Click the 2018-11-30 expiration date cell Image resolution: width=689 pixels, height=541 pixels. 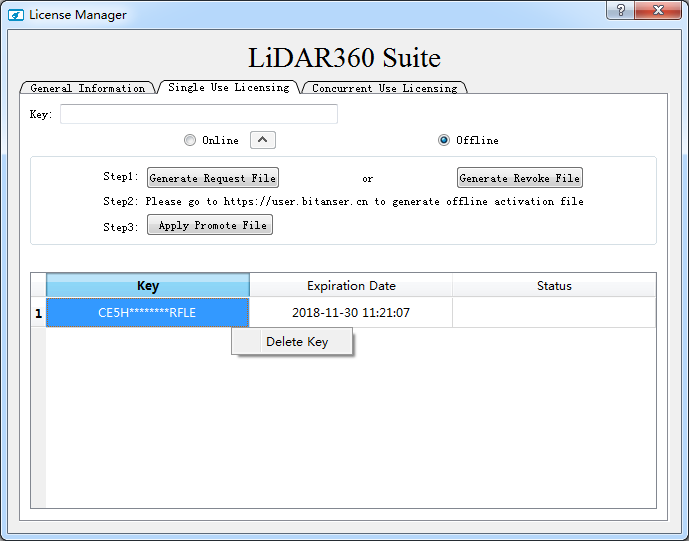pos(350,313)
